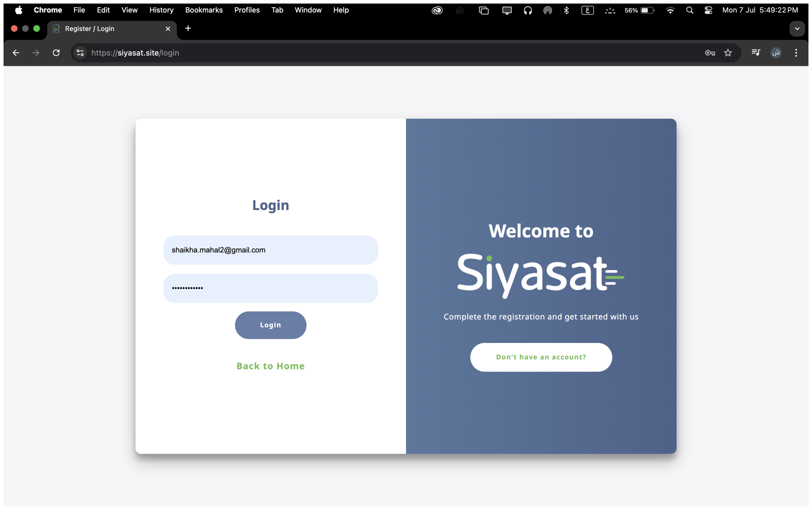Image resolution: width=812 pixels, height=510 pixels.
Task: Reload the current page
Action: 56,53
